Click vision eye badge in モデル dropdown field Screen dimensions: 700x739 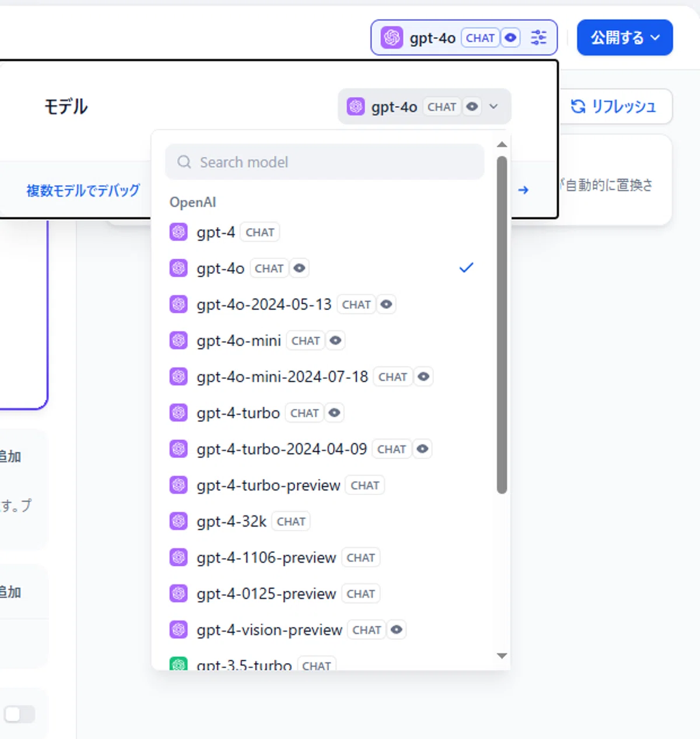click(473, 107)
